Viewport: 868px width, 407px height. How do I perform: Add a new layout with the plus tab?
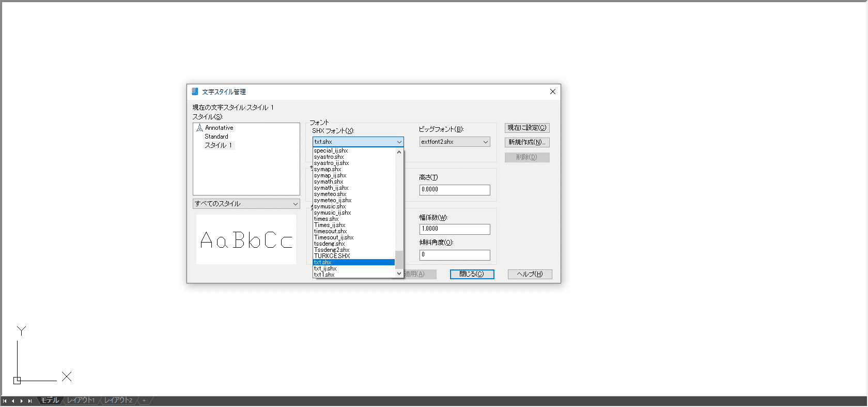[x=144, y=400]
